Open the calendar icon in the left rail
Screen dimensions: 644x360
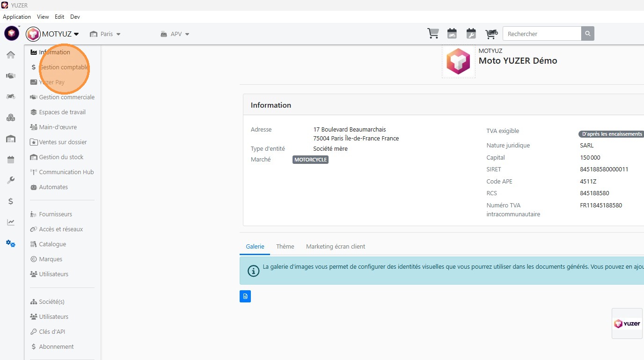(11, 160)
